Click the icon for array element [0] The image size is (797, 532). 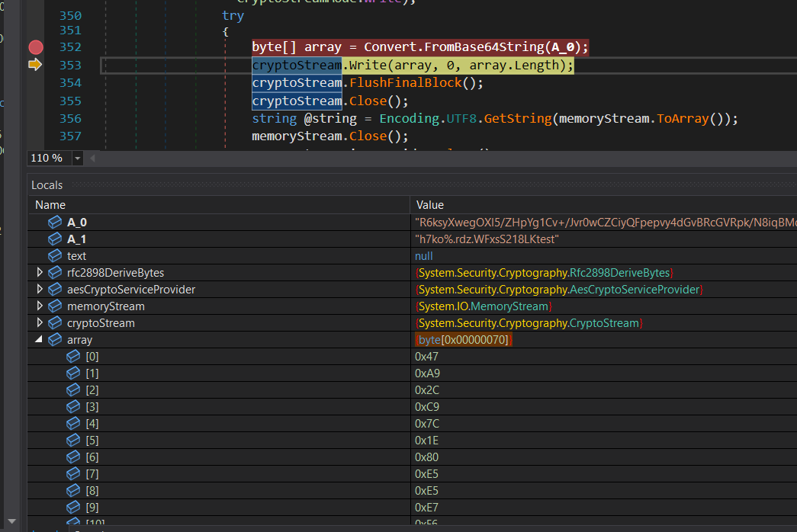[x=73, y=357]
